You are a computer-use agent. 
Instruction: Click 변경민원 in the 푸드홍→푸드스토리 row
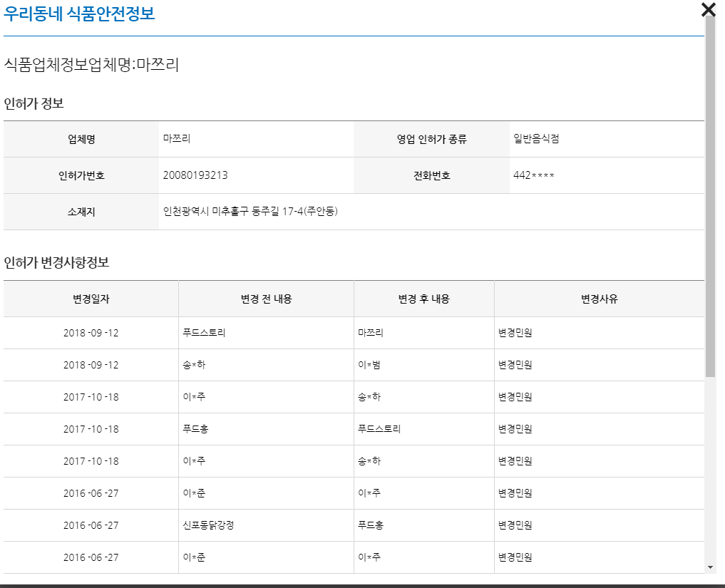tap(515, 429)
